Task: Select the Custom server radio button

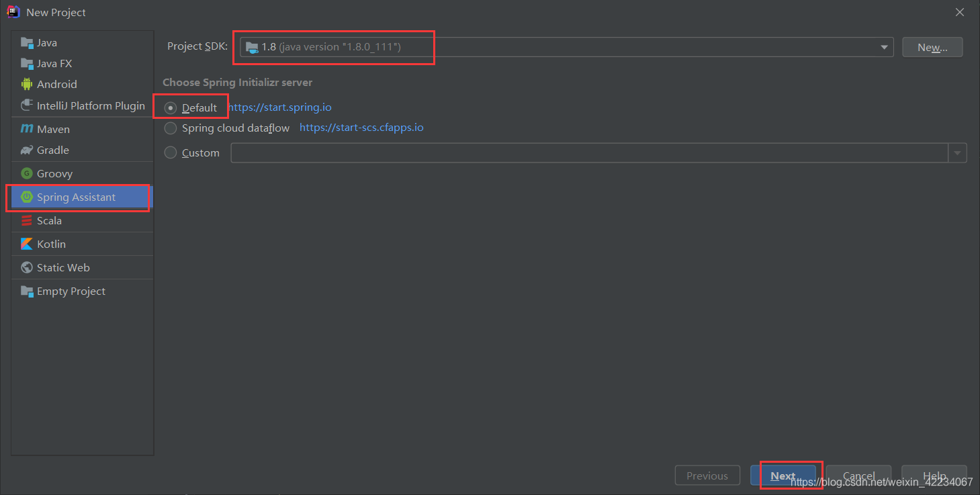Action: pyautogui.click(x=171, y=153)
